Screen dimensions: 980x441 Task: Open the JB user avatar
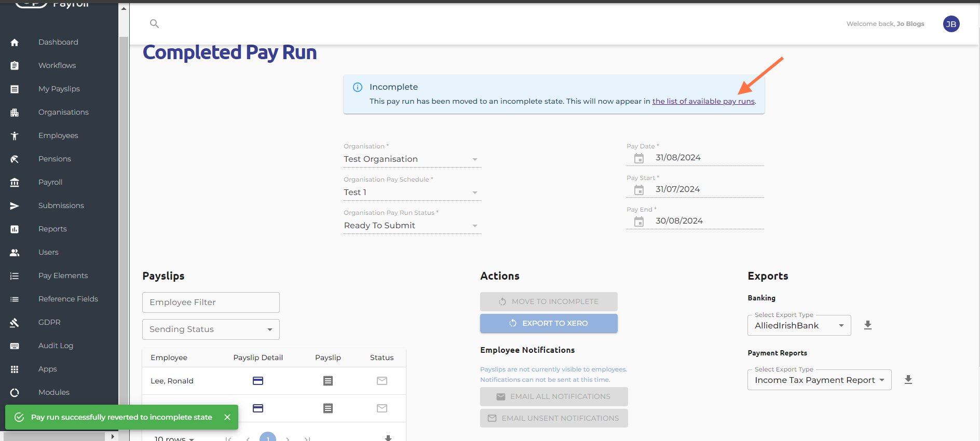click(x=951, y=24)
